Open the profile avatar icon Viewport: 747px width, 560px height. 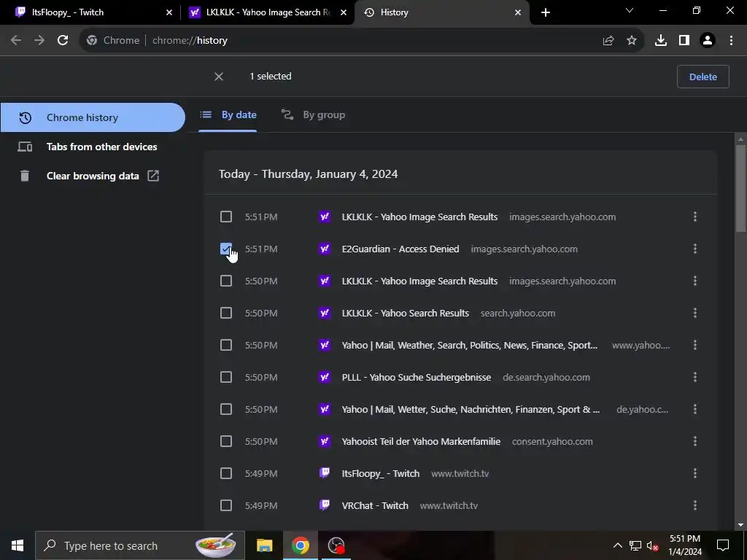click(x=708, y=41)
